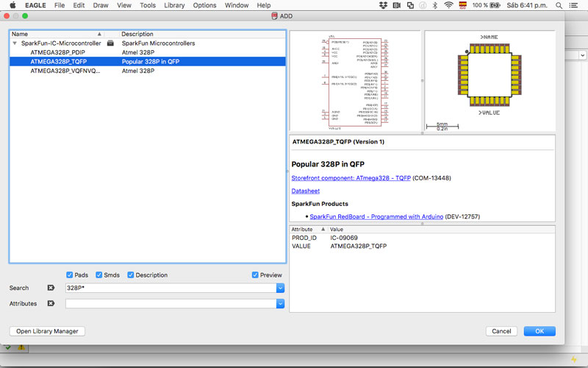Viewport: 588px width, 368px height.
Task: Click the library icon beside SparkFun-IC-Microcontroller
Action: click(110, 43)
